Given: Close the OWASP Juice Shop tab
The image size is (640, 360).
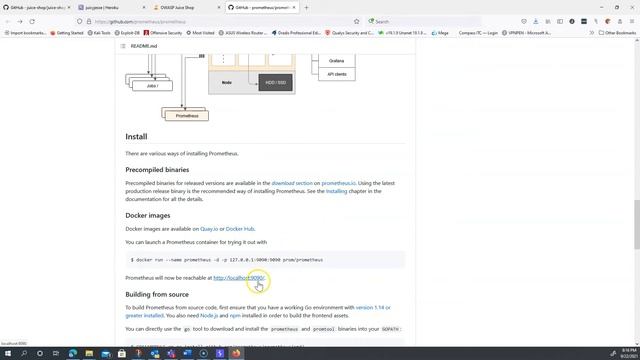Looking at the screenshot, I should click(x=218, y=7).
